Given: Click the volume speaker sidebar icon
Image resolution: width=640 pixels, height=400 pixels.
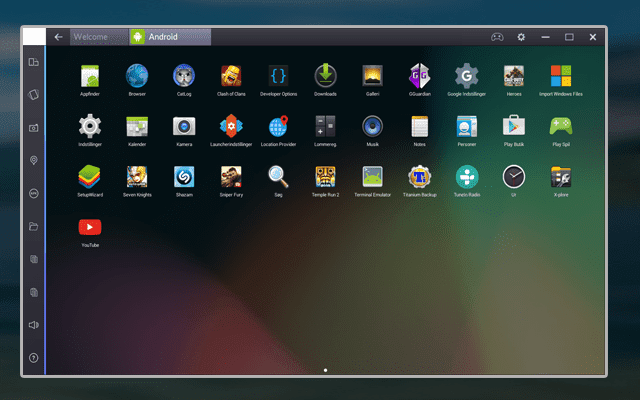Looking at the screenshot, I should coord(33,325).
